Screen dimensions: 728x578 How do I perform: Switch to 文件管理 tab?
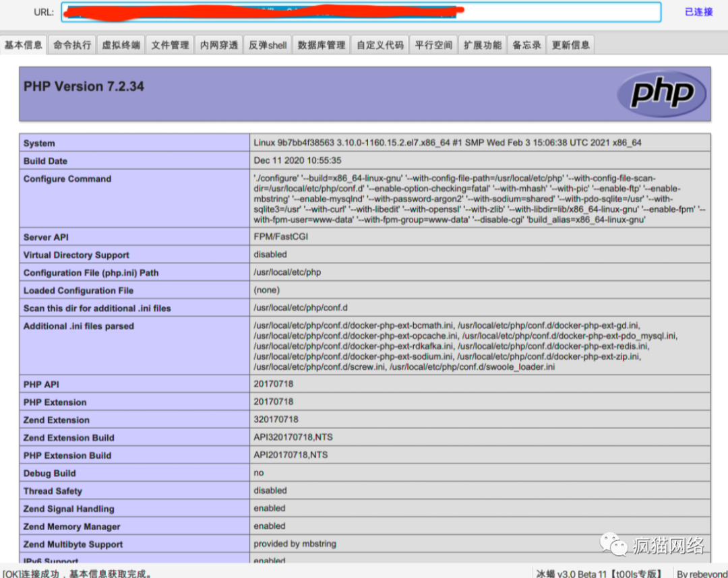point(170,45)
